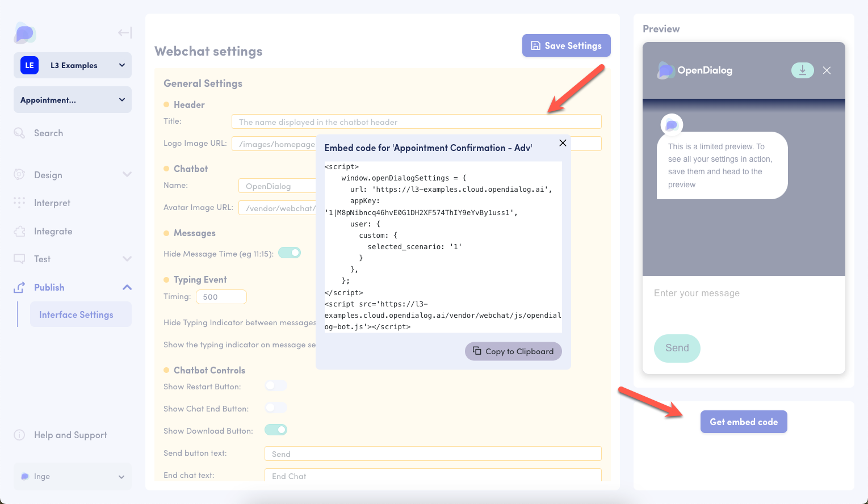
Task: Toggle Hide Message Time switch
Action: pos(289,253)
